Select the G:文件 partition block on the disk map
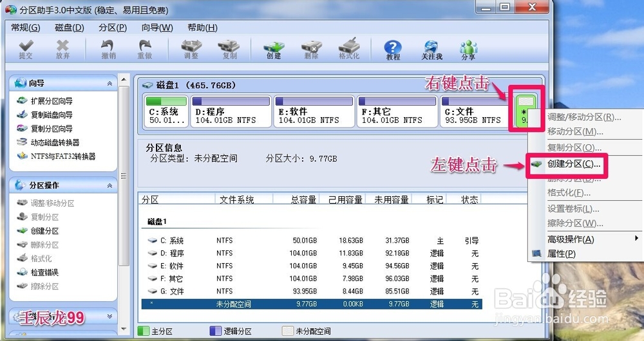Screen dimensions: 644x341 coord(476,111)
